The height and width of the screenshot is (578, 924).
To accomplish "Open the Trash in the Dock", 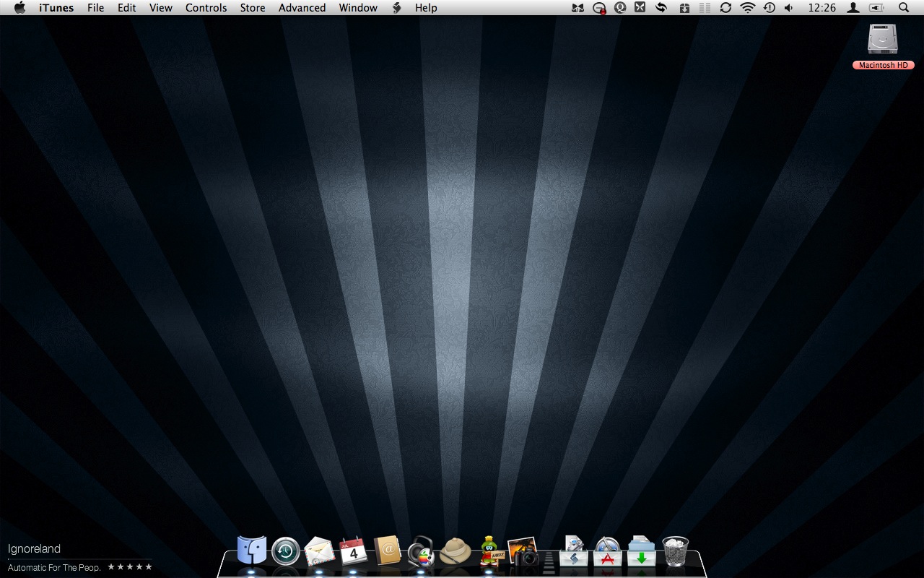I will (676, 551).
